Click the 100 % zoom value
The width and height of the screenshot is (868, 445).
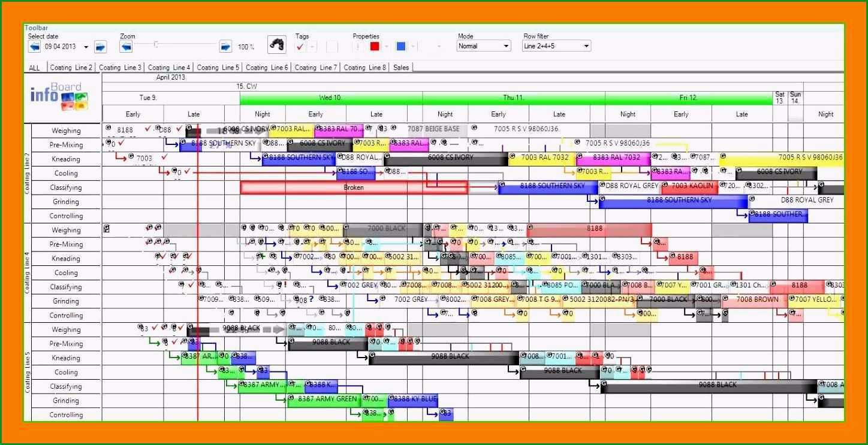click(246, 47)
